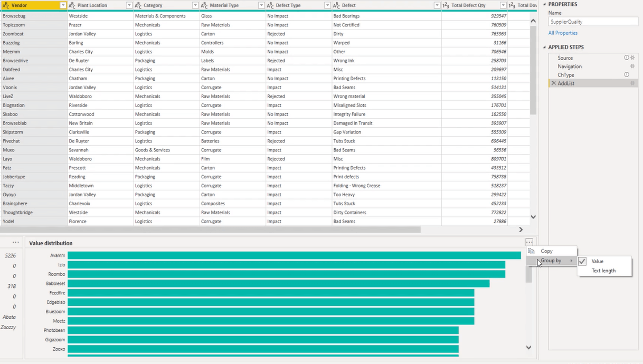Image resolution: width=643 pixels, height=364 pixels.
Task: Open Total Defect Qty column filter dropdown
Action: click(503, 5)
